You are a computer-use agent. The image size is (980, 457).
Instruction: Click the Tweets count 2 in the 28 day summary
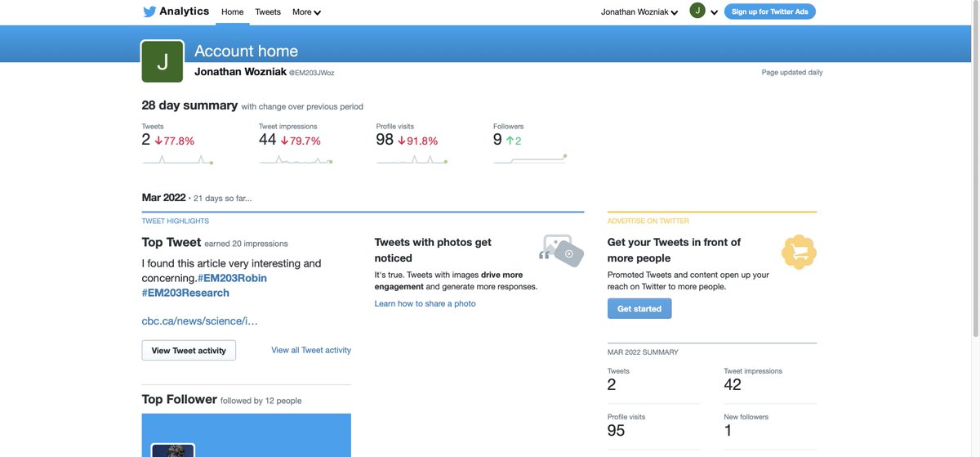pos(146,140)
